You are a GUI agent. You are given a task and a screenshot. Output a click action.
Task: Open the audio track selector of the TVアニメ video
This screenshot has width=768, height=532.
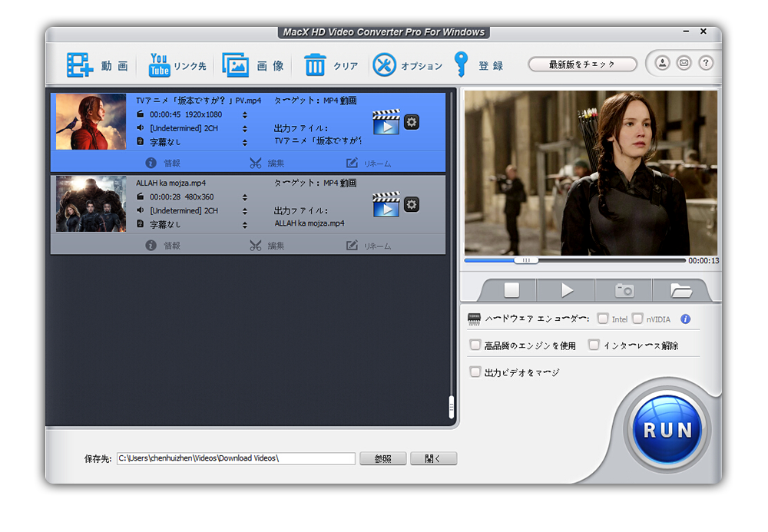244,129
